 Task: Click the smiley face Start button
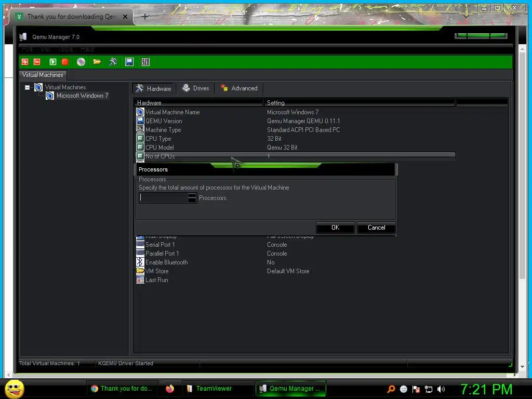14,389
